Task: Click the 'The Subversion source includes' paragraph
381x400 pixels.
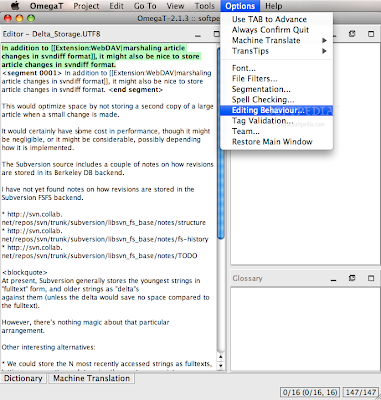Action: tap(107, 168)
